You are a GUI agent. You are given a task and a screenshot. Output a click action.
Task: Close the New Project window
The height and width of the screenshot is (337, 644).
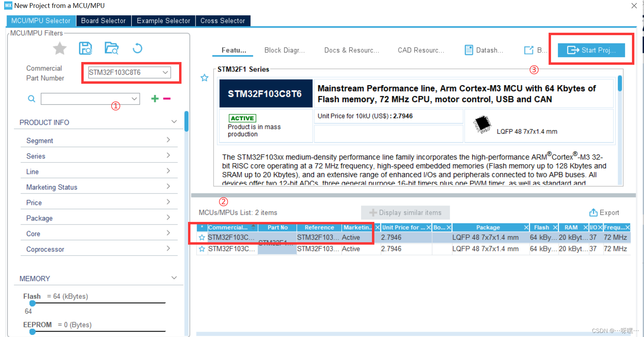[634, 6]
